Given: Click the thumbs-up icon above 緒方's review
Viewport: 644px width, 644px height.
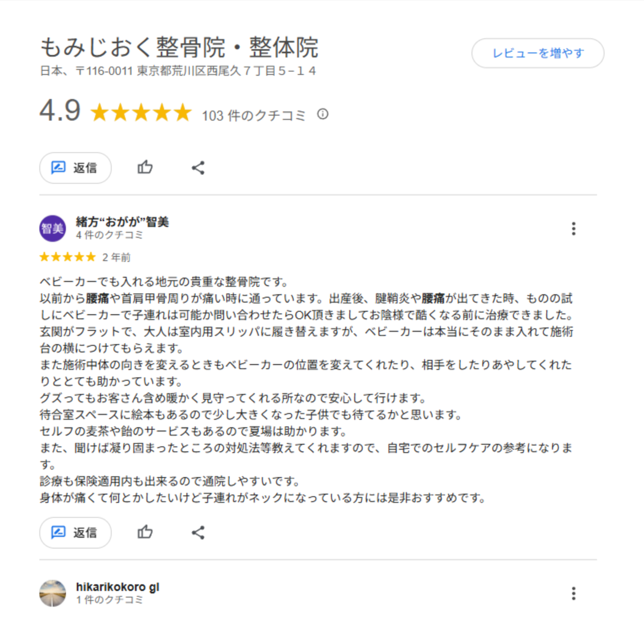Looking at the screenshot, I should tap(145, 168).
